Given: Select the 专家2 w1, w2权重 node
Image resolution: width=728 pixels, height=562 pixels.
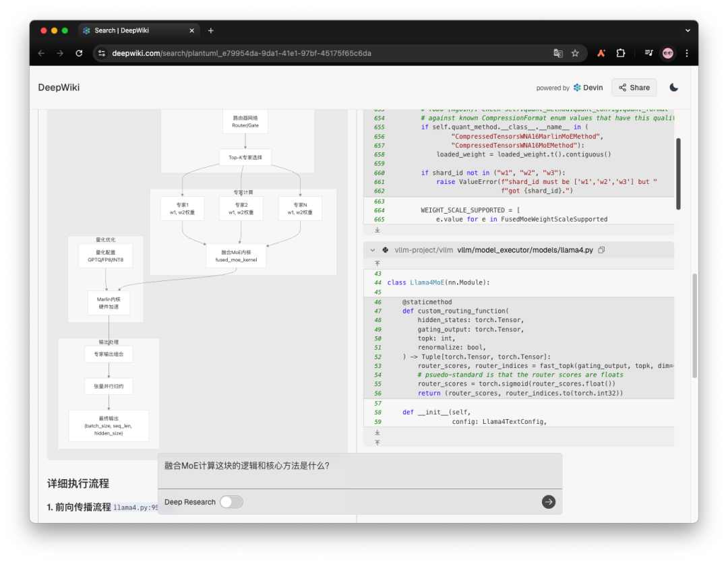Looking at the screenshot, I should (241, 208).
